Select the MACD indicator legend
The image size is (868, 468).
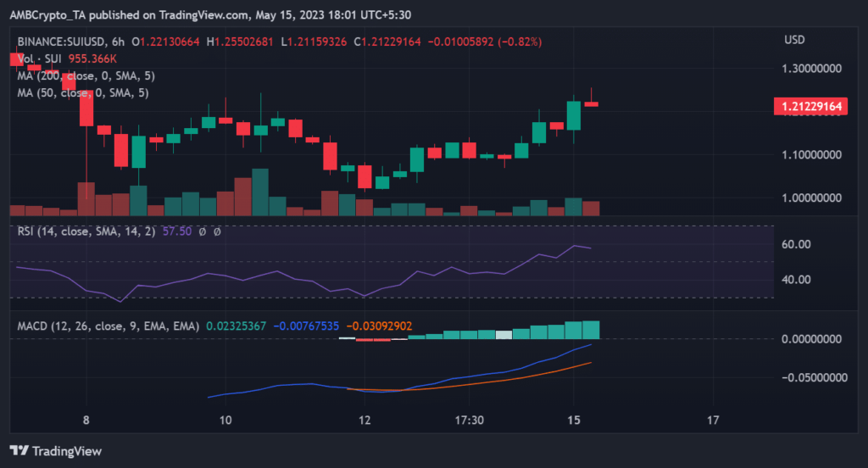pos(108,326)
